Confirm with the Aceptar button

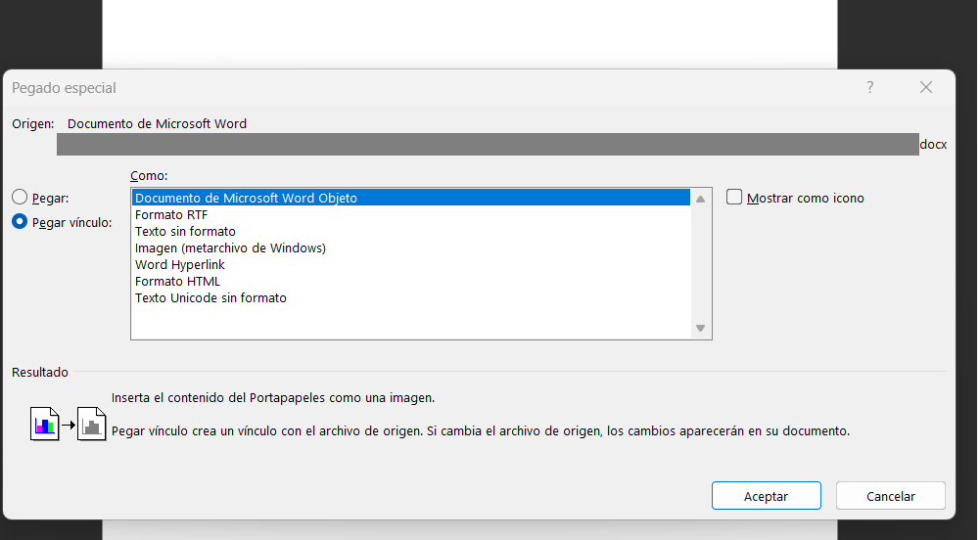[x=767, y=496]
